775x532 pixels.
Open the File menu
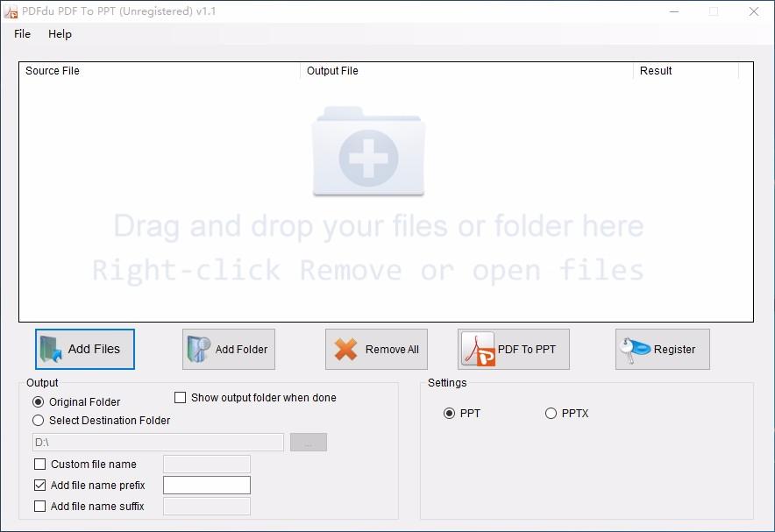(22, 34)
